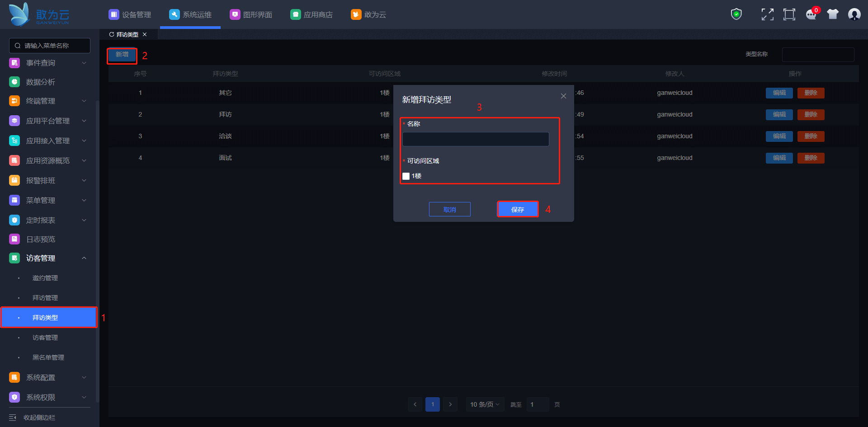This screenshot has width=868, height=427.
Task: Expand the 事件查询 menu chevron
Action: click(x=84, y=63)
